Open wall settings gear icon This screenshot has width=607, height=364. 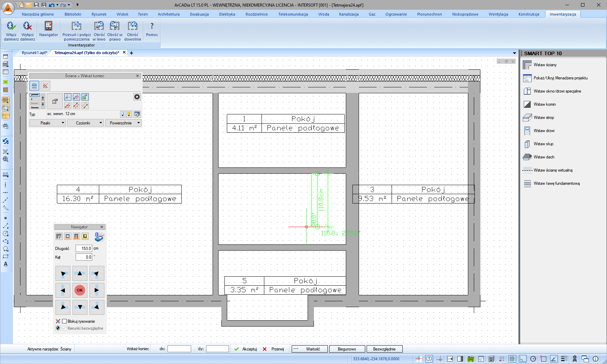137,97
